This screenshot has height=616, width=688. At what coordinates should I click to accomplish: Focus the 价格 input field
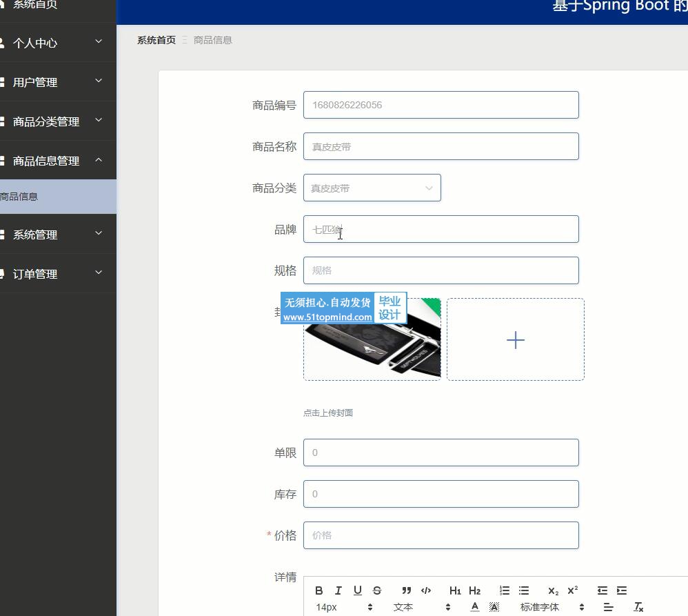tap(441, 535)
